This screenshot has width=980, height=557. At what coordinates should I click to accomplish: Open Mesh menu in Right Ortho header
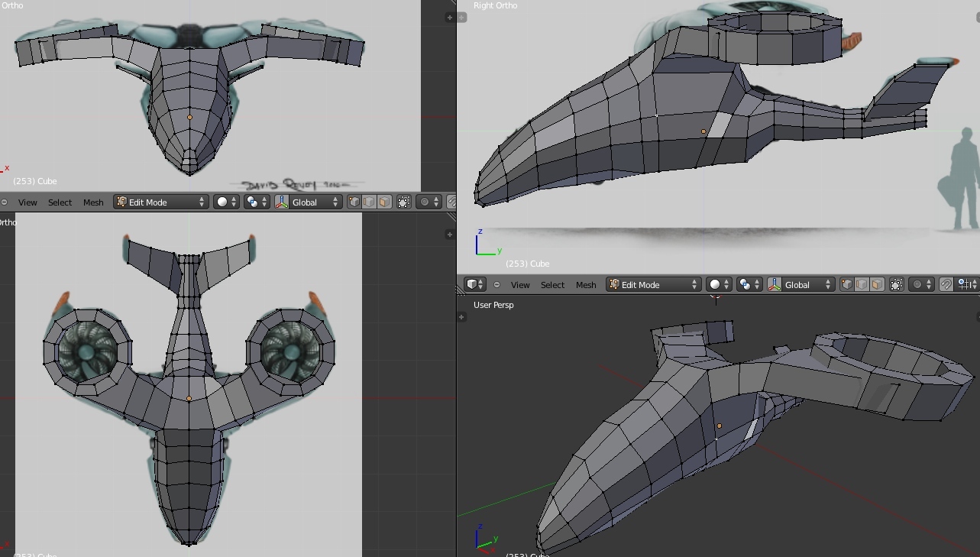coord(586,284)
